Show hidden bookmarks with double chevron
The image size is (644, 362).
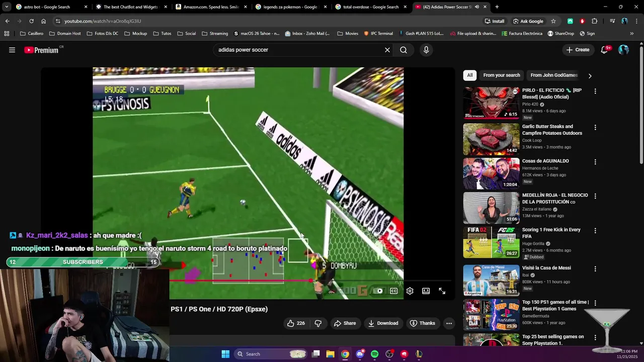coord(632,33)
